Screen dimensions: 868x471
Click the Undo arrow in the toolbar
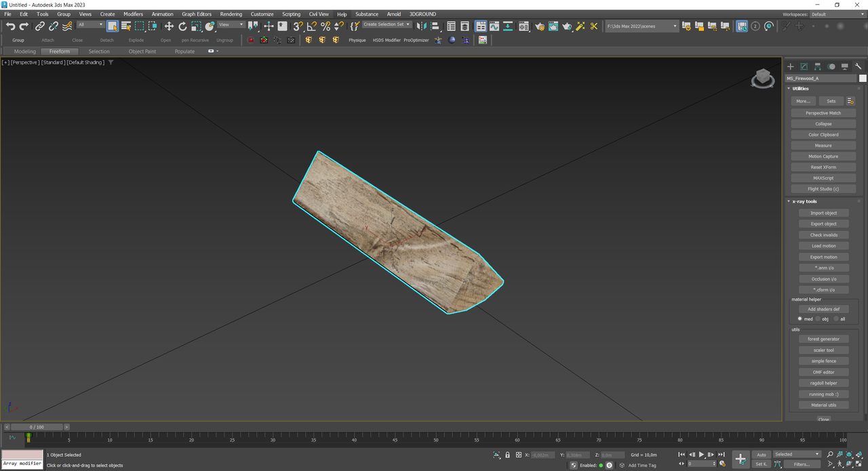point(10,26)
